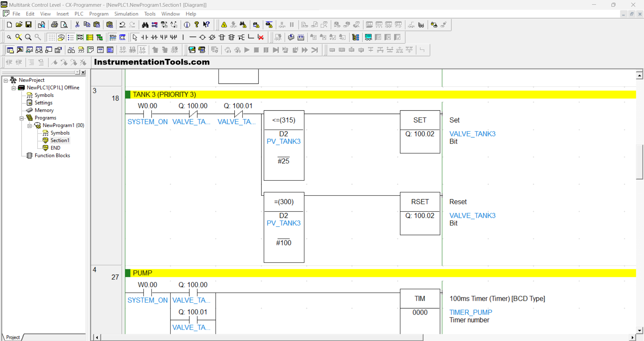This screenshot has height=341, width=644.
Task: Select the SET instruction block for Q:100.02
Action: pos(420,132)
